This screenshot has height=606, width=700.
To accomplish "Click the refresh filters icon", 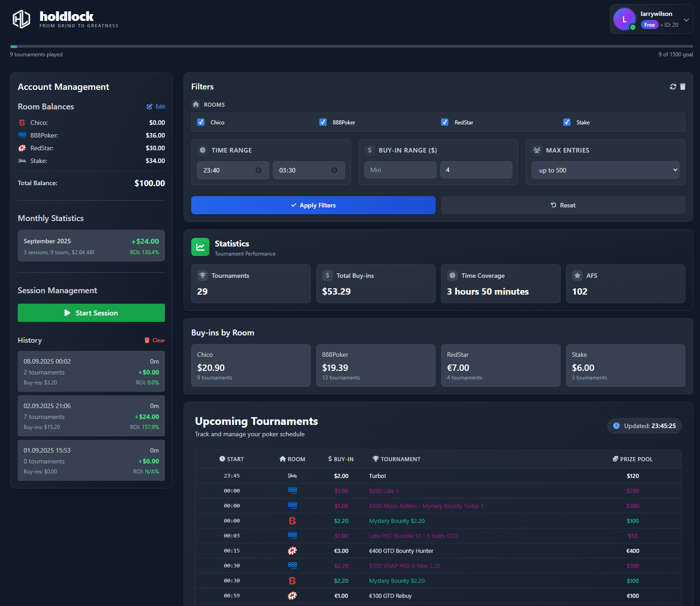I will (673, 87).
